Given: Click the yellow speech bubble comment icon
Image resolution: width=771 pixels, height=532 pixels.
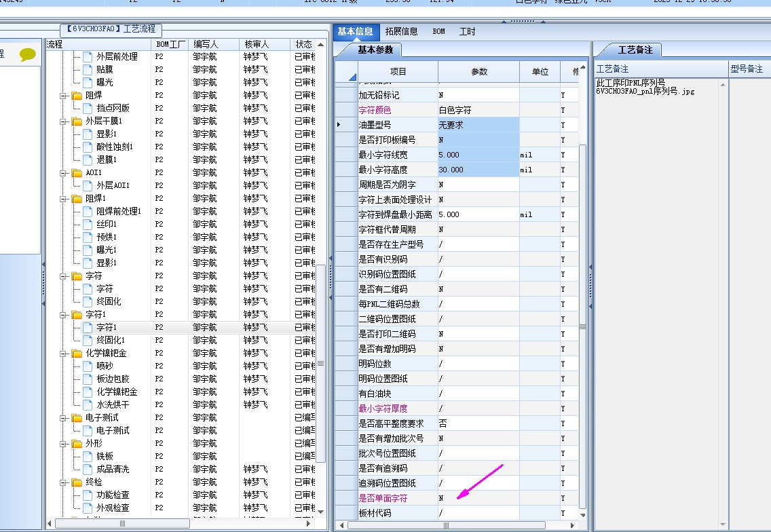Looking at the screenshot, I should point(28,54).
